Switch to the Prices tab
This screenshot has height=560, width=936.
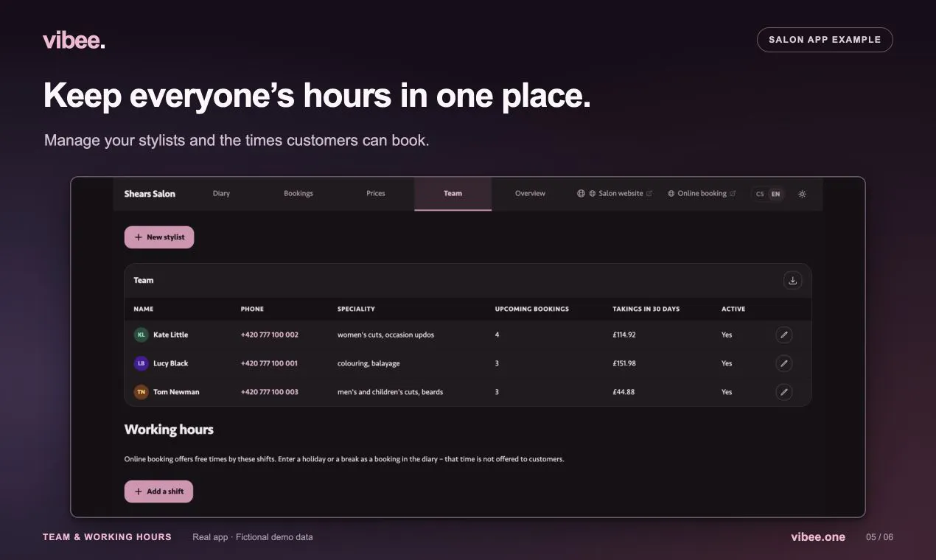pos(376,194)
